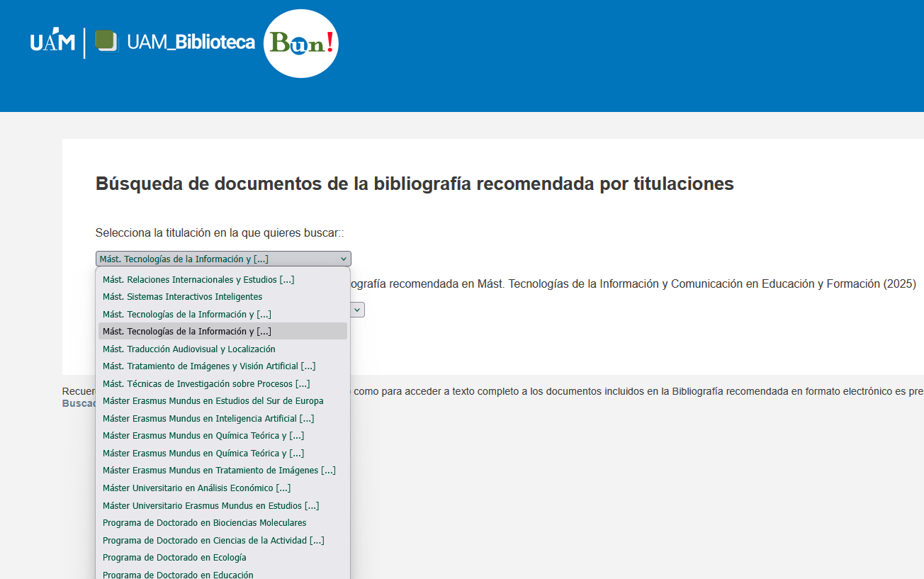Select Máster Universitario en Análisis Económico

(196, 488)
